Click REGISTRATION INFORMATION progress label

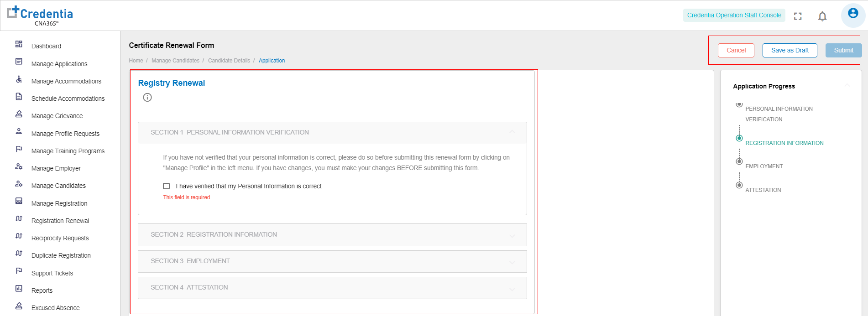coord(784,143)
